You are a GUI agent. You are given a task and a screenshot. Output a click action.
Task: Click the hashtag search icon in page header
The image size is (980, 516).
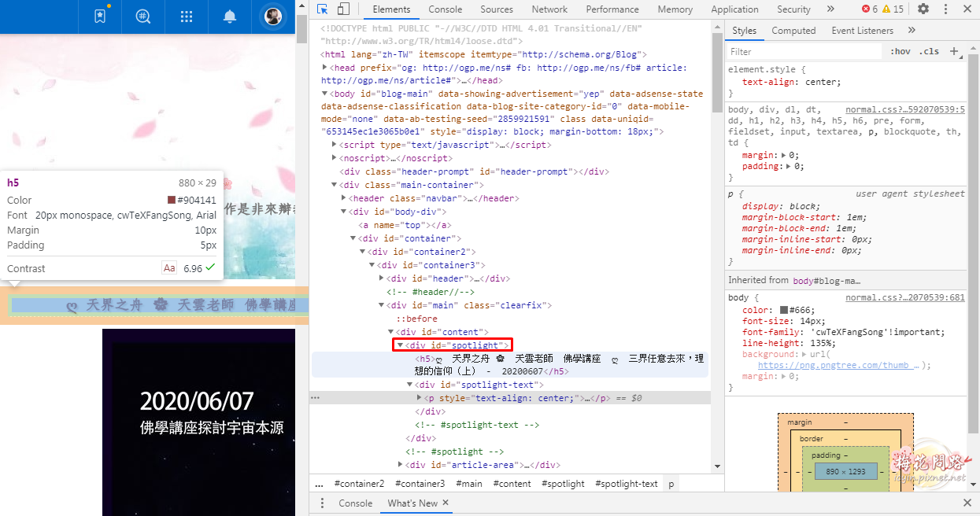143,16
